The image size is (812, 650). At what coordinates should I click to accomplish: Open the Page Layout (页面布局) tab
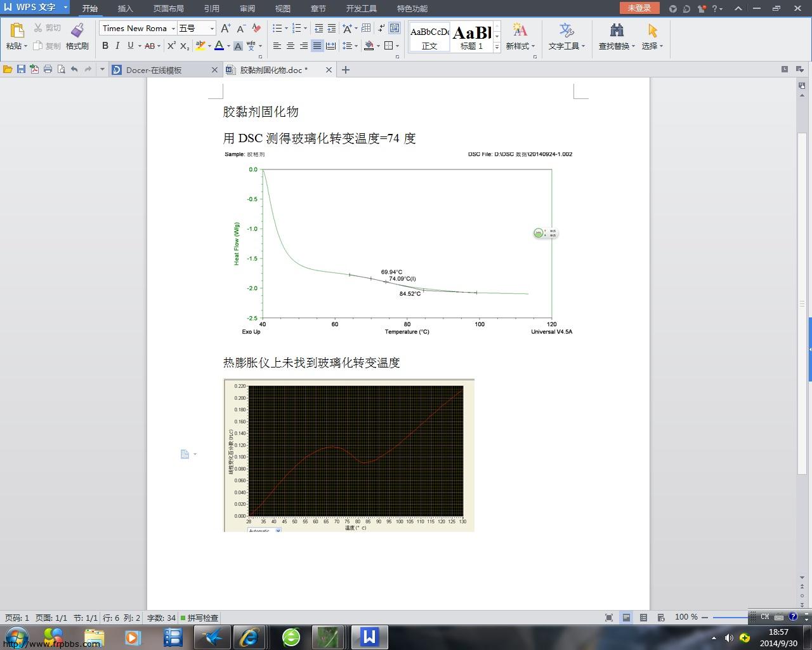(x=168, y=9)
